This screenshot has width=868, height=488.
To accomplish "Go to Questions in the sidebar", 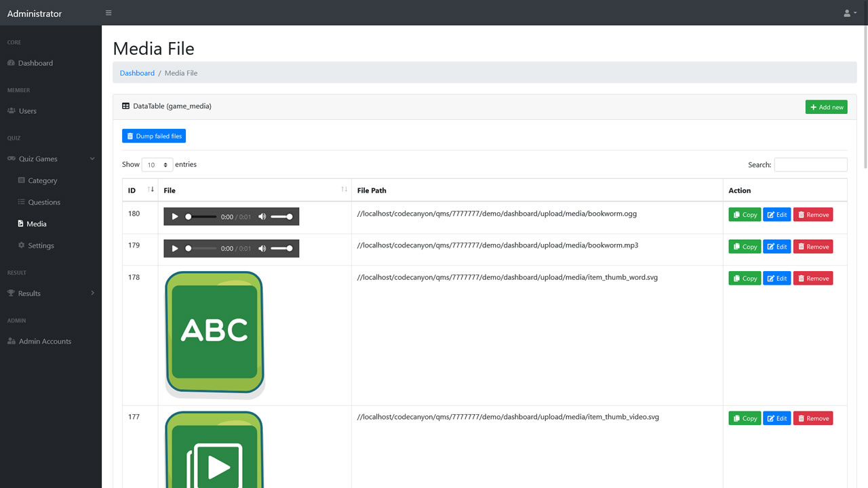I will tap(44, 202).
